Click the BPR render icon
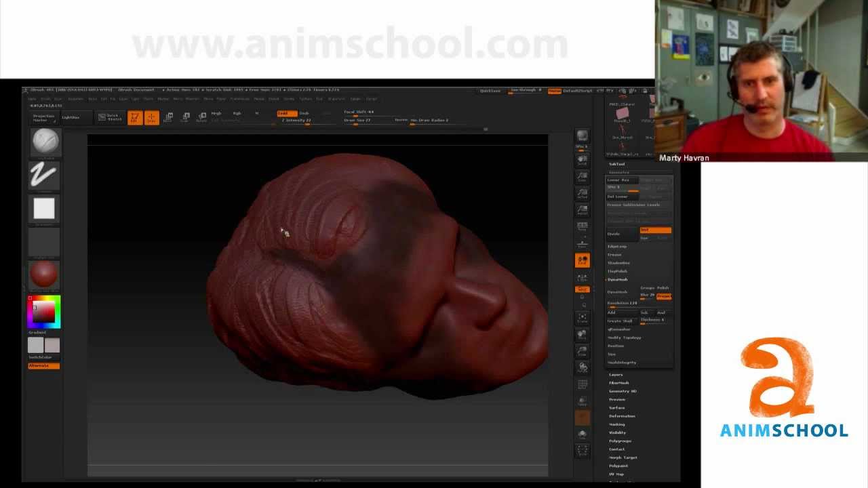 [582, 136]
